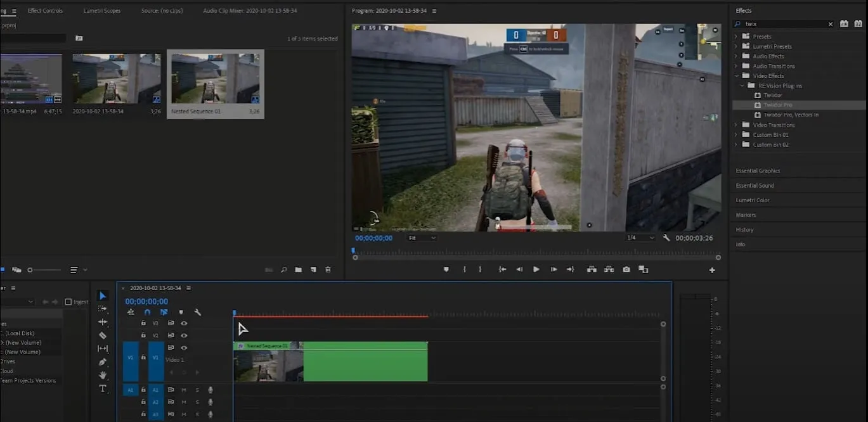The width and height of the screenshot is (868, 422).
Task: Toggle Linked Selection in timeline
Action: point(164,312)
